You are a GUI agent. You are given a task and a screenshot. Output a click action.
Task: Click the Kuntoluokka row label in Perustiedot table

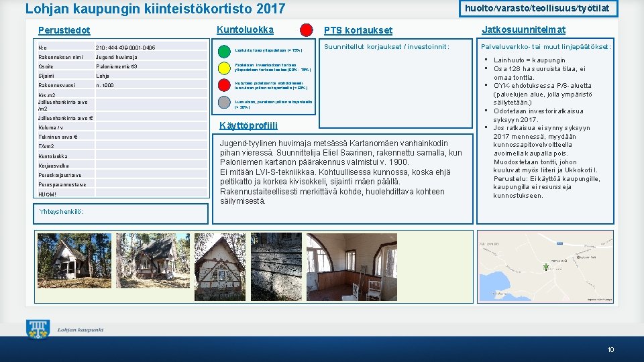pyautogui.click(x=53, y=156)
